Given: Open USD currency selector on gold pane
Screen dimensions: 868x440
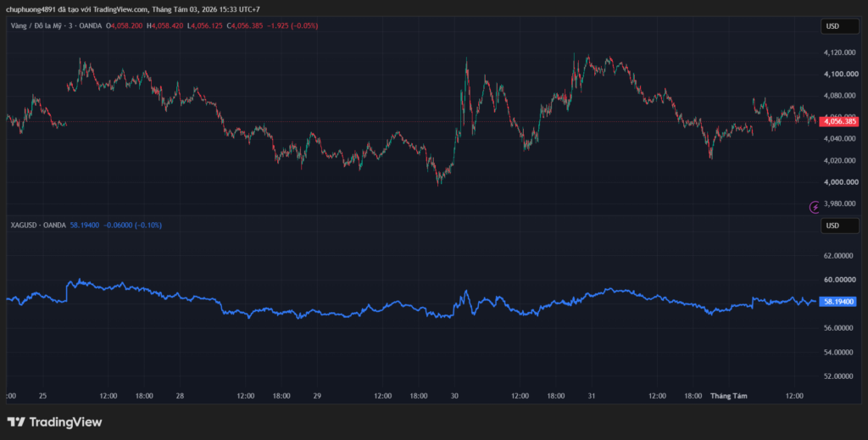Looking at the screenshot, I should click(x=840, y=26).
